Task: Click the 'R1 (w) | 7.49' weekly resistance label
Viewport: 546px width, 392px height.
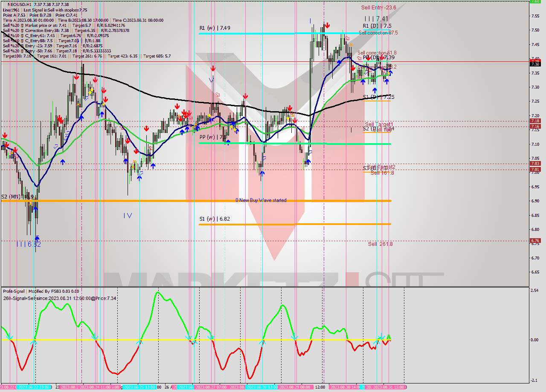Action: click(x=215, y=28)
